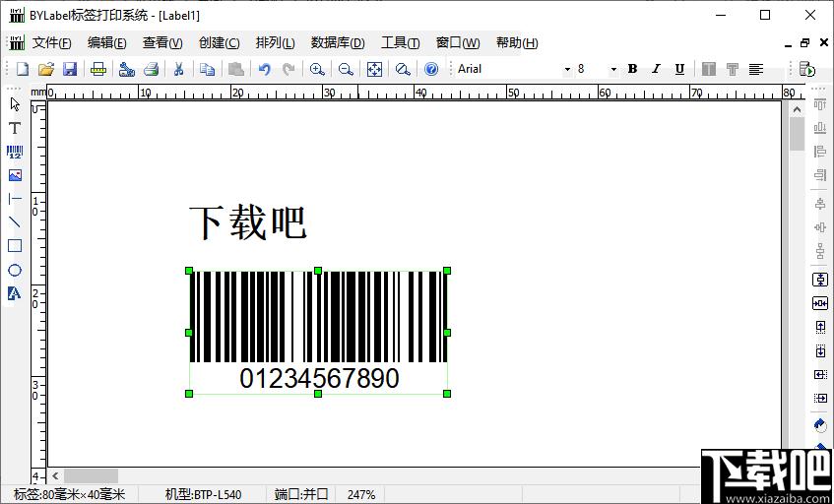
Task: Expand the font size 8 dropdown
Action: coord(613,69)
